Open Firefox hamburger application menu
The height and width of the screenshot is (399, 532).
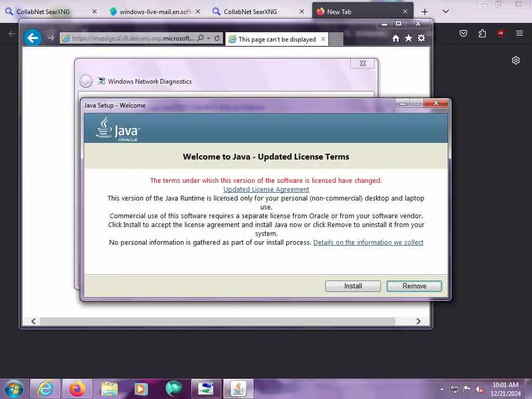pyautogui.click(x=519, y=33)
